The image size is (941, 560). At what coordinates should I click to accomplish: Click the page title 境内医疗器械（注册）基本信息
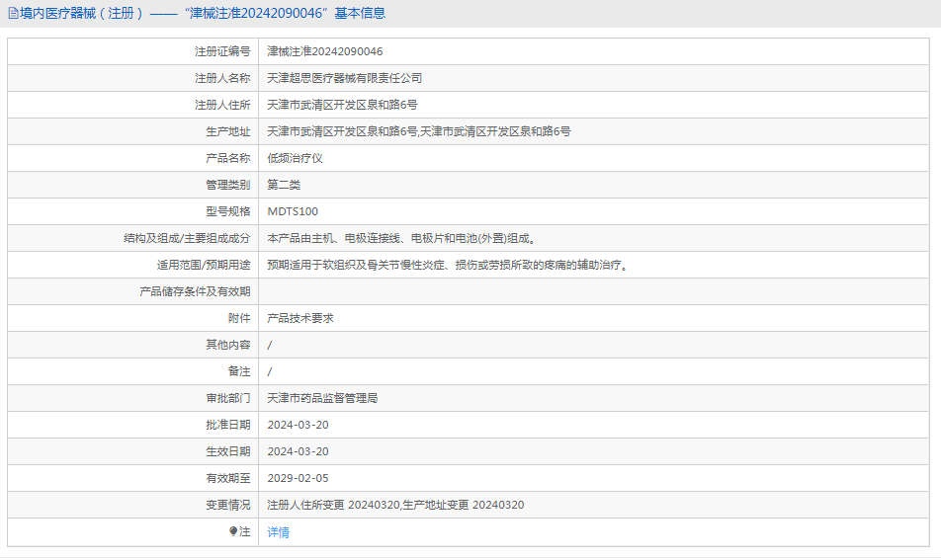pyautogui.click(x=203, y=13)
